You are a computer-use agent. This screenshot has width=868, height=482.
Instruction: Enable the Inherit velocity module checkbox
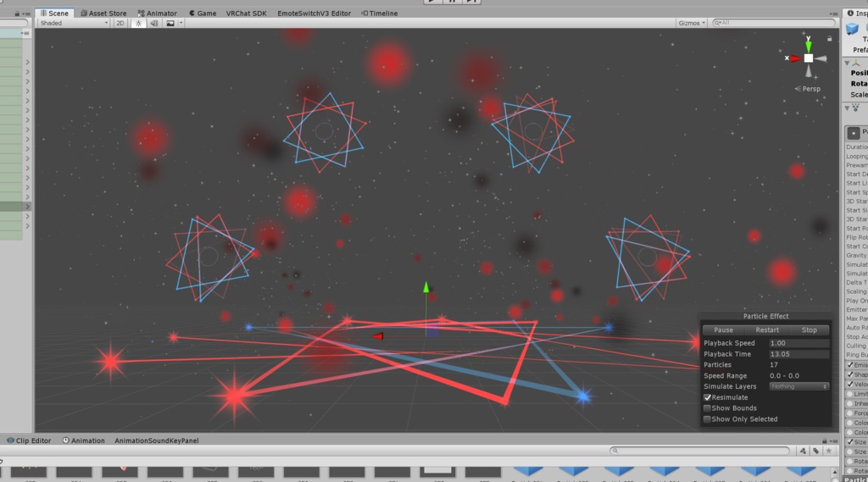point(849,403)
